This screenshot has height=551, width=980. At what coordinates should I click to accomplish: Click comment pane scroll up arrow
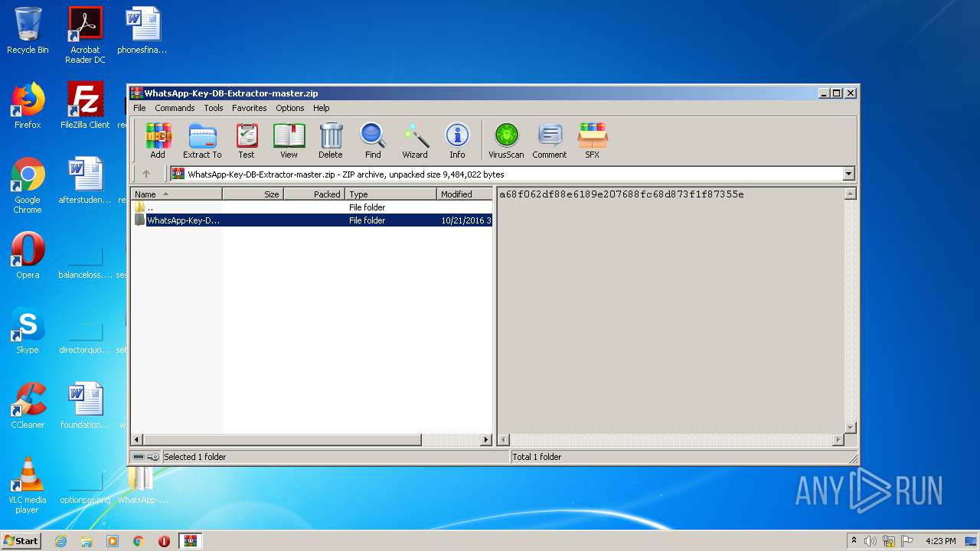click(x=850, y=194)
